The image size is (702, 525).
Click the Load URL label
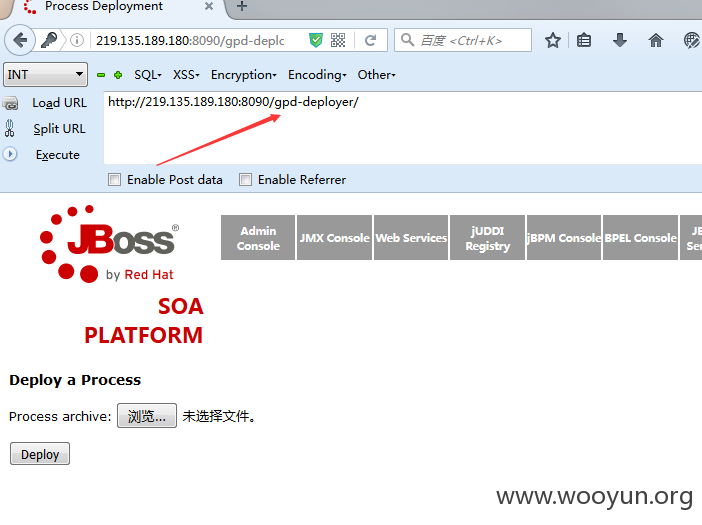pos(60,103)
